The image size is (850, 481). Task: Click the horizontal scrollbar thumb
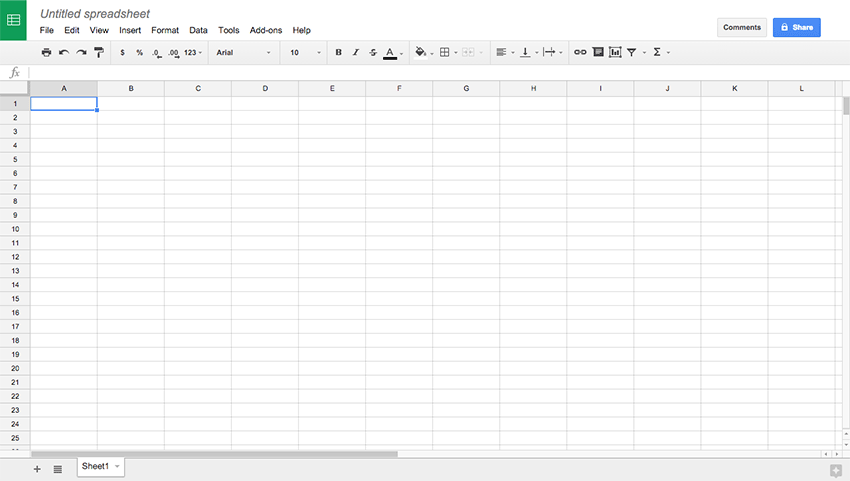pyautogui.click(x=214, y=454)
